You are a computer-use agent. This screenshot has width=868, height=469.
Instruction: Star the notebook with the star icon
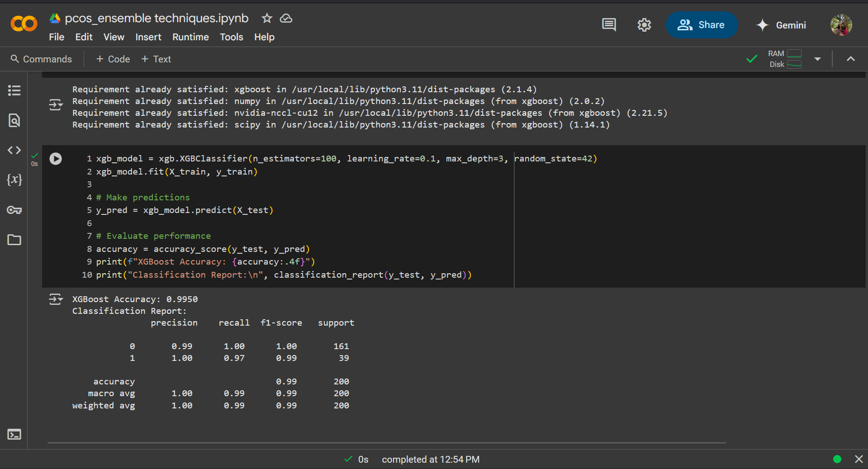(267, 18)
